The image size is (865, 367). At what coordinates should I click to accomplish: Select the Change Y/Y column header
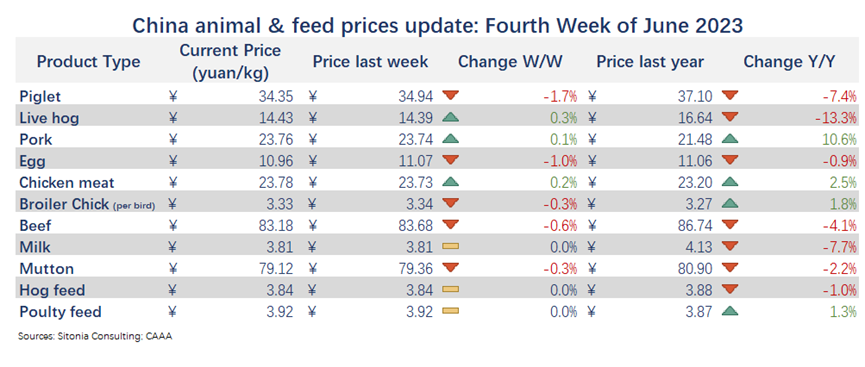coord(788,61)
